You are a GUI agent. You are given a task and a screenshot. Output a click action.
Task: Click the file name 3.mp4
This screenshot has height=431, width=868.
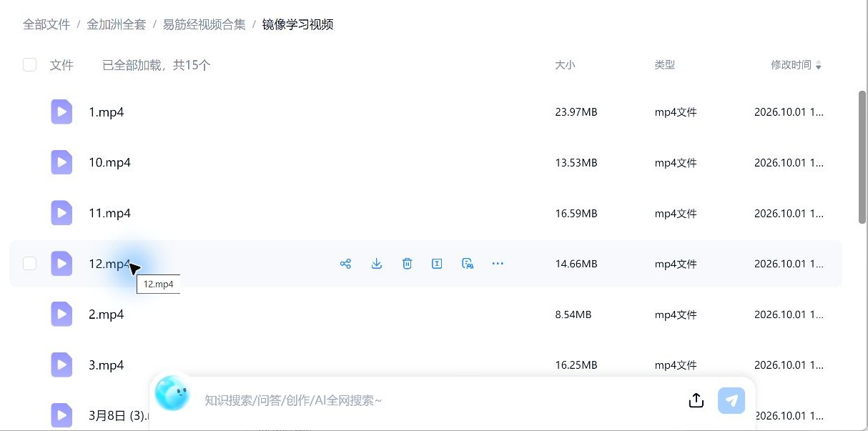pyautogui.click(x=107, y=366)
